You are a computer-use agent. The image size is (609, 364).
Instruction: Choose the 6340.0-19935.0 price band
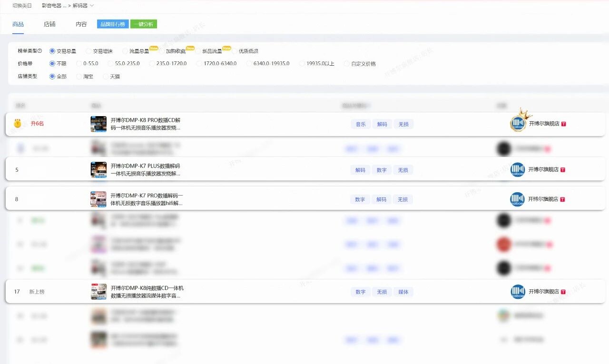268,63
